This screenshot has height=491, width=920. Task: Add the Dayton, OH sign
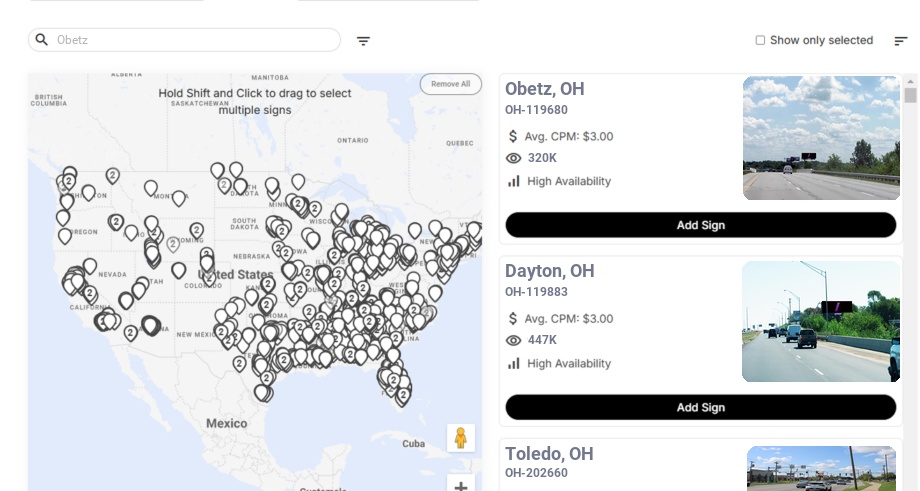tap(700, 407)
